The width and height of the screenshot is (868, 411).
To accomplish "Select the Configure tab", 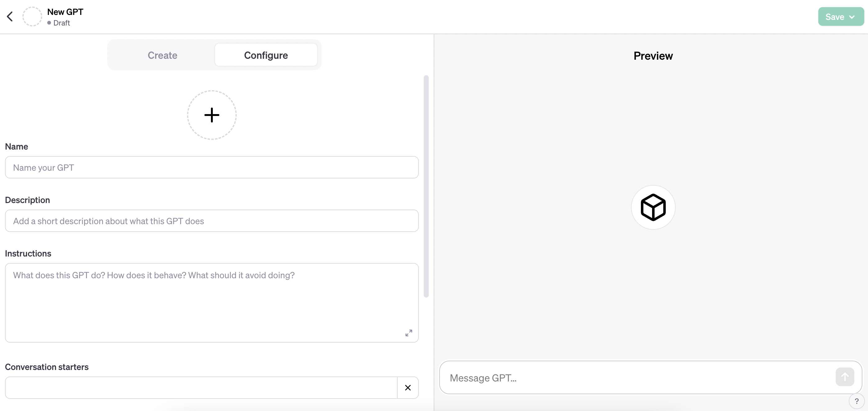I will point(266,55).
